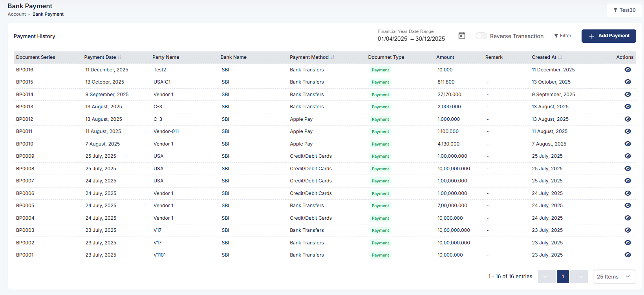
Task: Click the eye icon for BP0008
Action: point(628,169)
